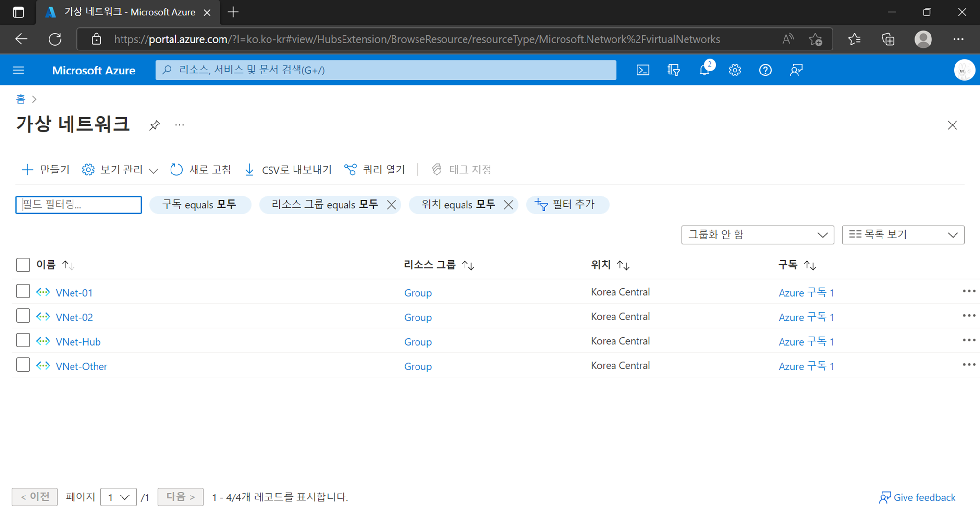Open the Group link in VNet-Hub row
This screenshot has height=521, width=980.
(418, 342)
